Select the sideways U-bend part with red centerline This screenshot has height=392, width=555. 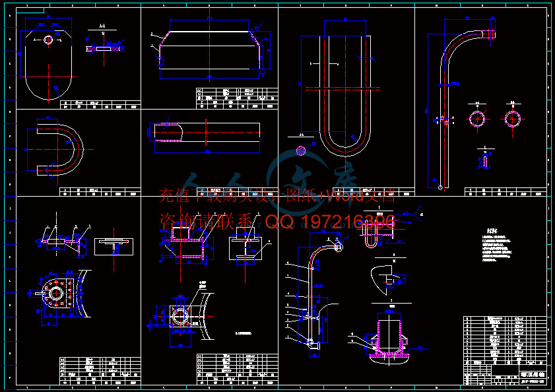[x=60, y=149]
